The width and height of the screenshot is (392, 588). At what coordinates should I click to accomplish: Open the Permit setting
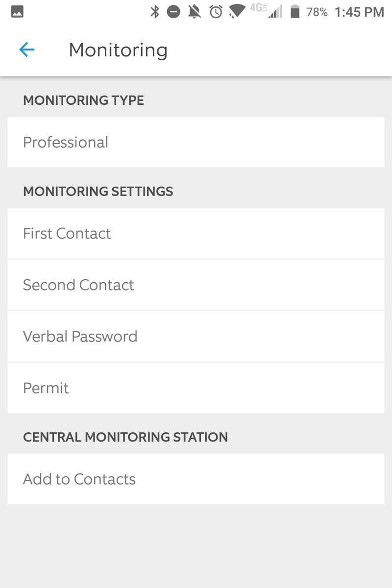pos(196,388)
